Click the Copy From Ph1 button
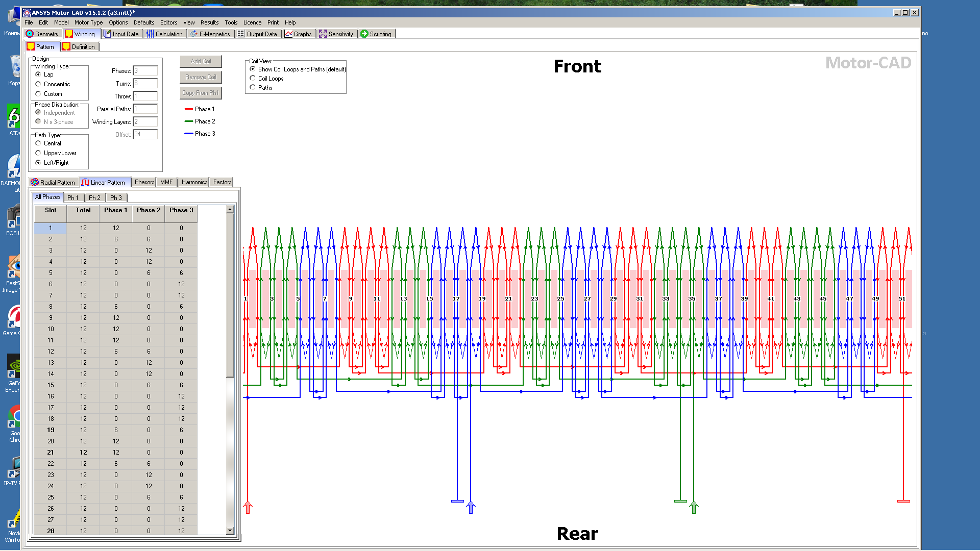 201,93
